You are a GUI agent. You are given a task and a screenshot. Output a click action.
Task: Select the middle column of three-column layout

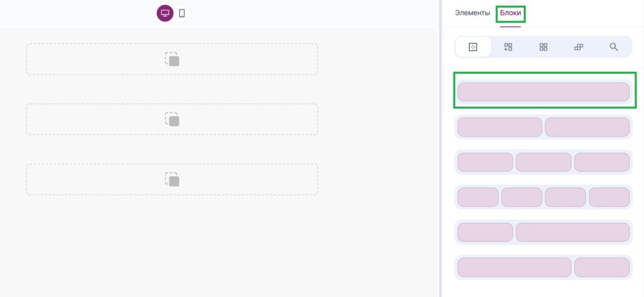543,162
